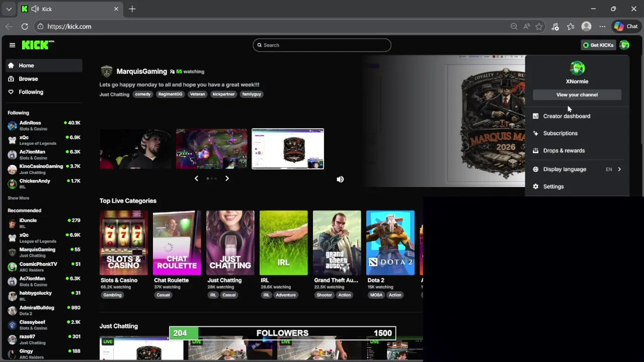Open IRL category card
Viewport: 644px width, 362px height.
(x=283, y=243)
